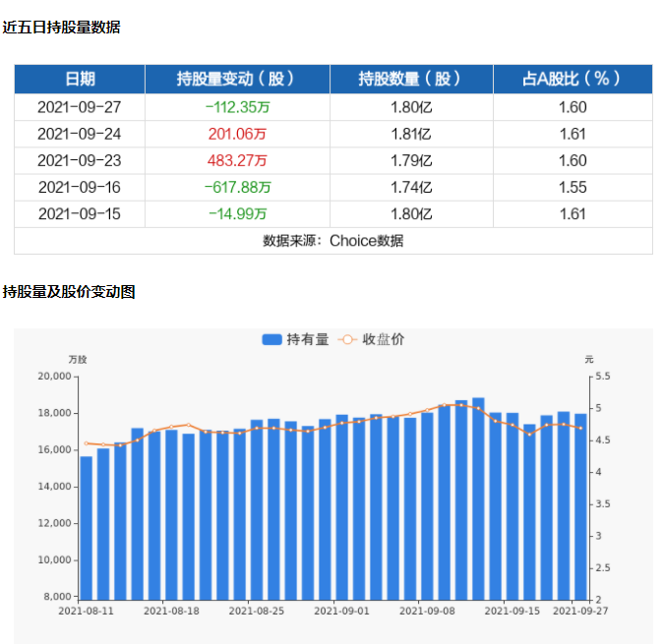Click the tallest holdings bar in the chart

click(x=478, y=498)
